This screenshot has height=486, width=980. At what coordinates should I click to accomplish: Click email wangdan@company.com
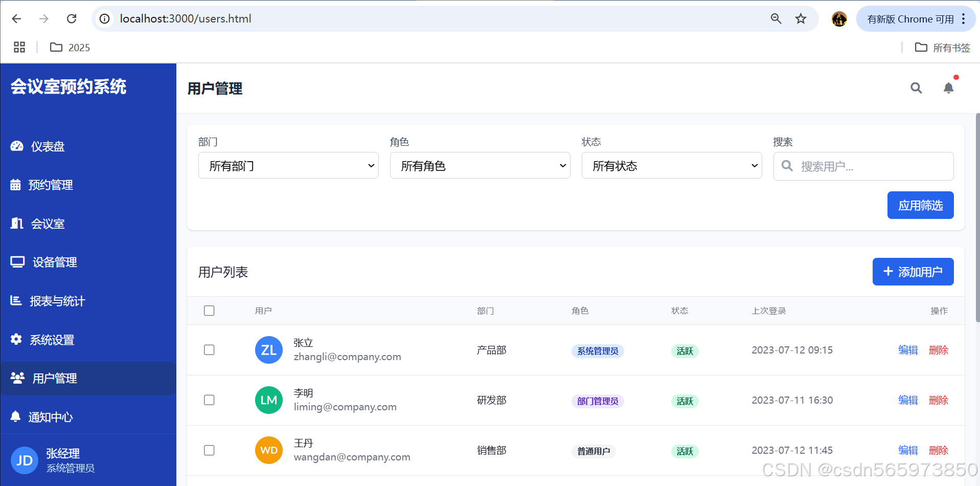352,457
